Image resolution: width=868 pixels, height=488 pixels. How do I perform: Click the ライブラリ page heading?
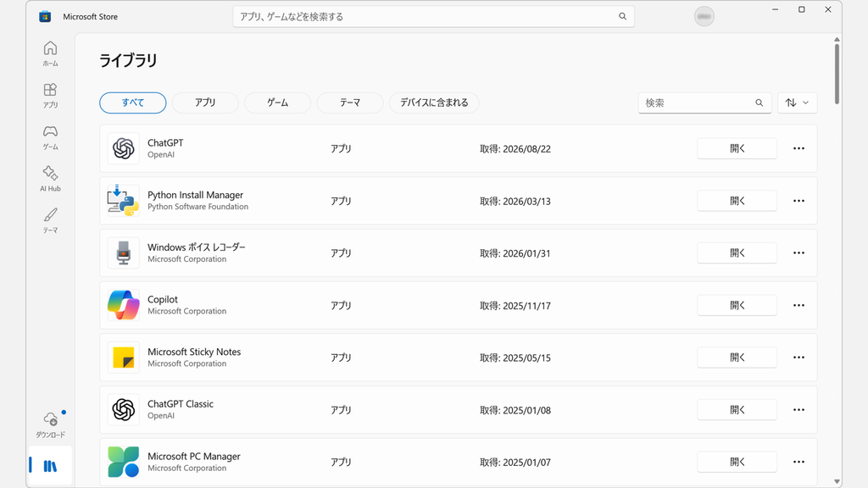pos(128,60)
